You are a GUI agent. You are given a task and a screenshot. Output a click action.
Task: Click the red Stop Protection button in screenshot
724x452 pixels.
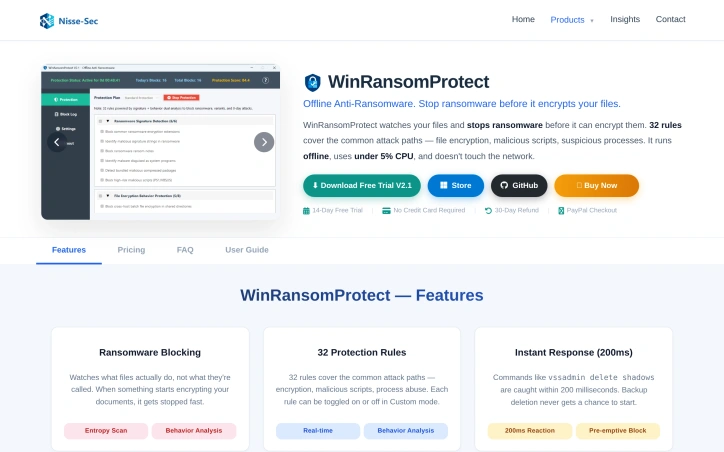pos(181,98)
